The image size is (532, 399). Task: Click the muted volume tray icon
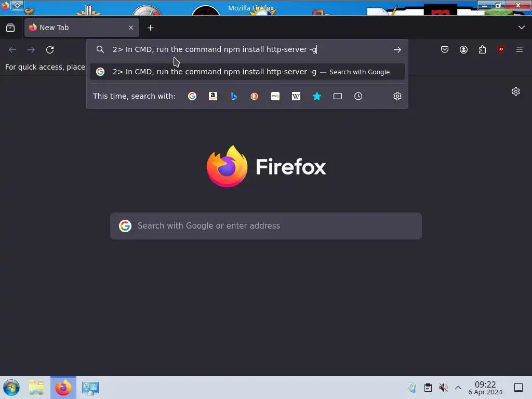[443, 388]
